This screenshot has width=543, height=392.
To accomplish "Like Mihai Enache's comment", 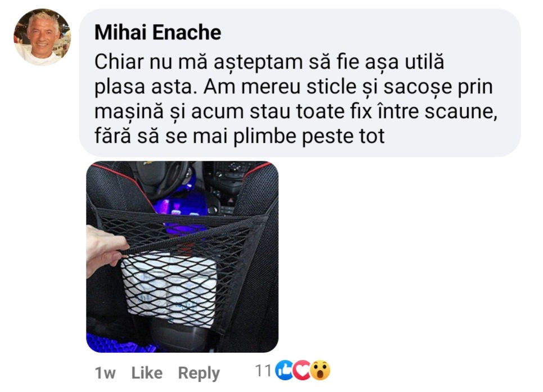I will point(147,373).
